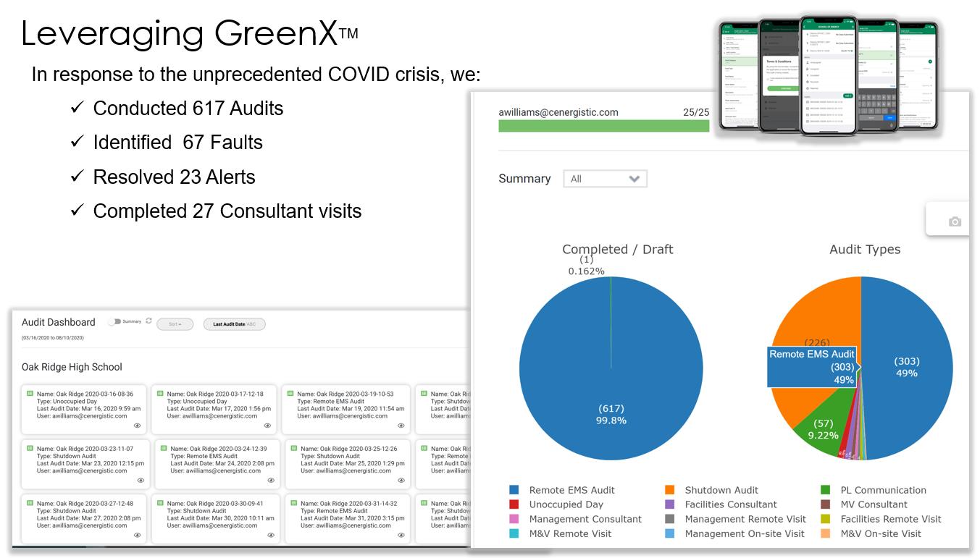Toggle the Facilities Consultant legend entry

pos(721,504)
